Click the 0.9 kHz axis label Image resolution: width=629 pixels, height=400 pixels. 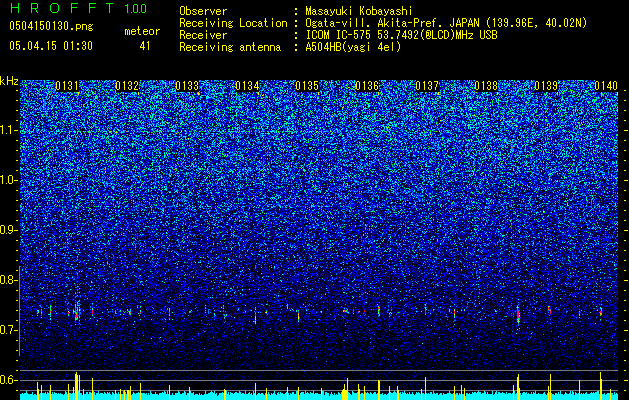9,230
